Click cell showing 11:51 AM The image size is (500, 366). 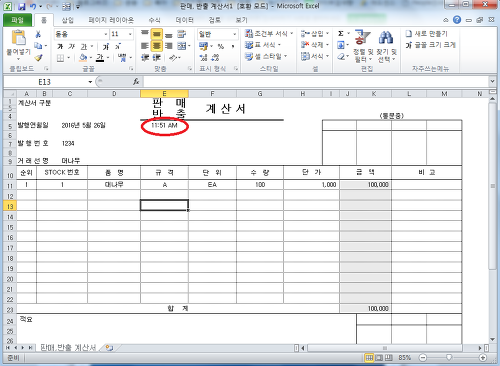(x=164, y=125)
